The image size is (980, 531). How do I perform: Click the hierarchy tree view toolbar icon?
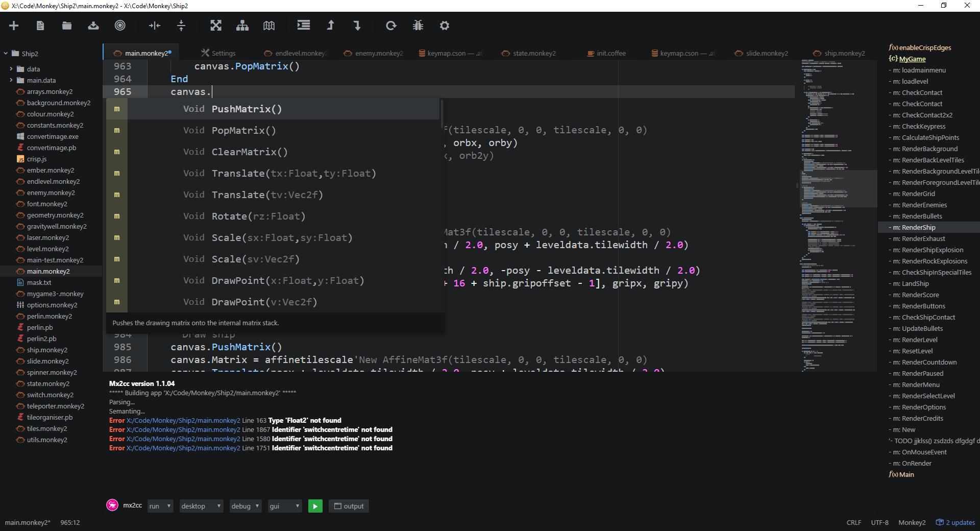[242, 26]
